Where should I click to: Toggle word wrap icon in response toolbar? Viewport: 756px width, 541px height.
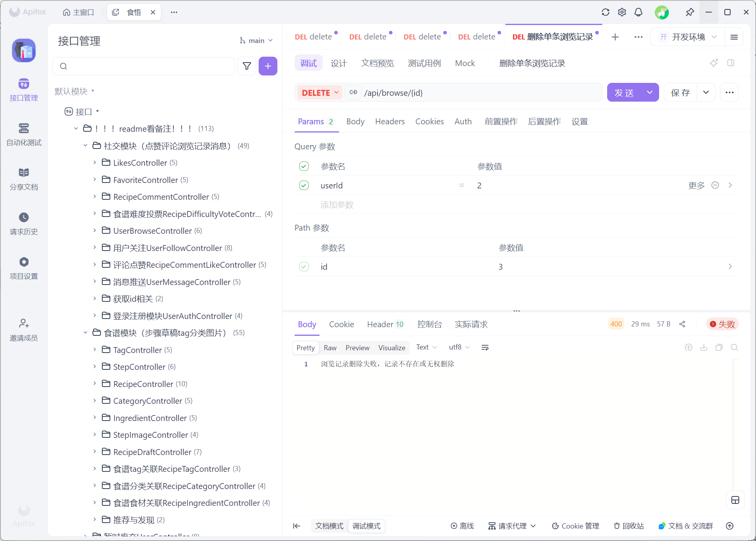(485, 348)
